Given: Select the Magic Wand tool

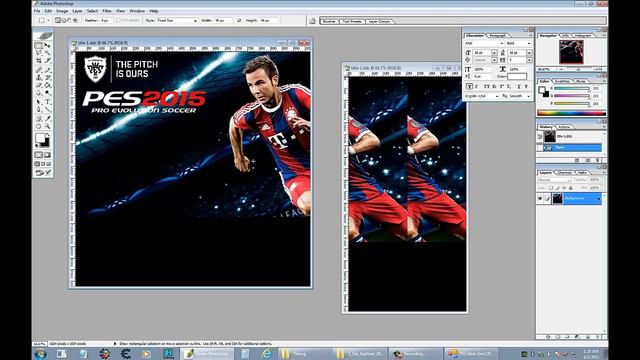Looking at the screenshot, I should pyautogui.click(x=48, y=53).
